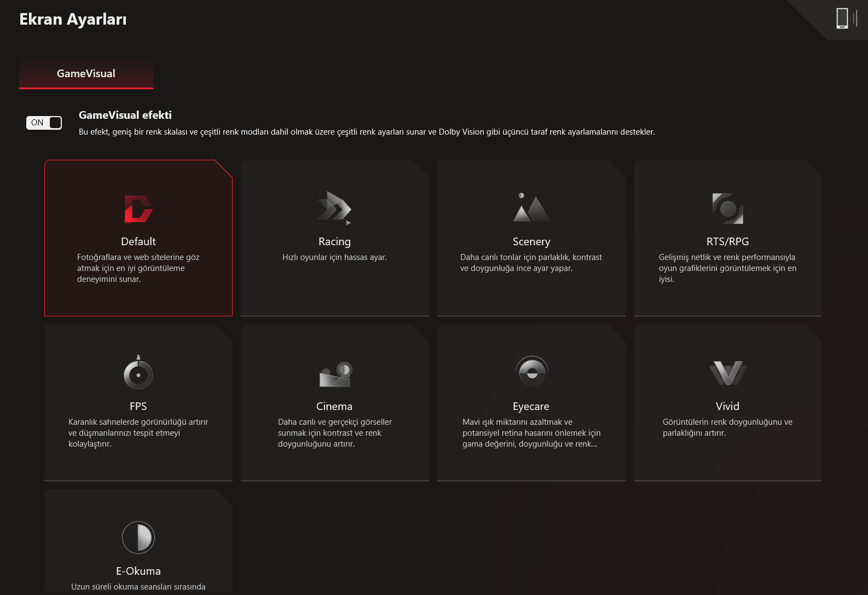Click the 'GameVisual efekti' heading
The image size is (868, 595).
[x=125, y=115]
